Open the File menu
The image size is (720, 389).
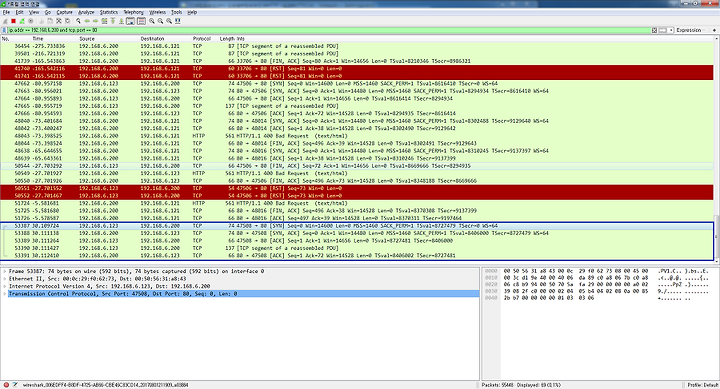(x=6, y=12)
